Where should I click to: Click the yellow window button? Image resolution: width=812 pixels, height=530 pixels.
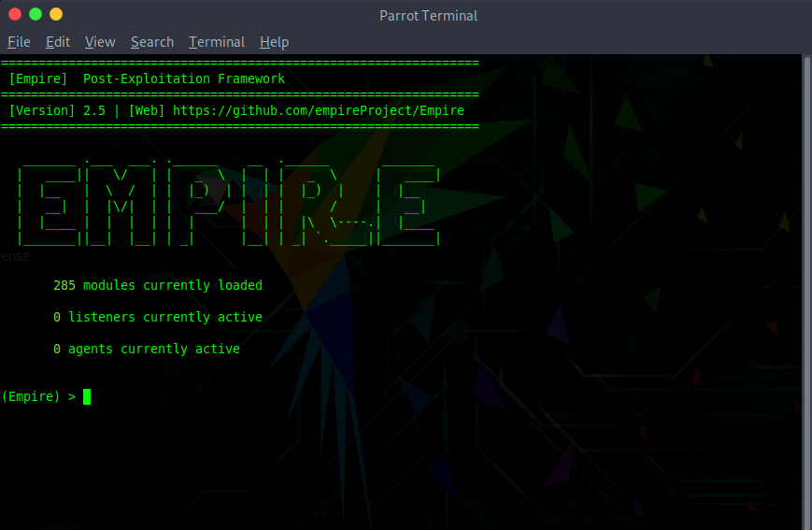point(56,14)
